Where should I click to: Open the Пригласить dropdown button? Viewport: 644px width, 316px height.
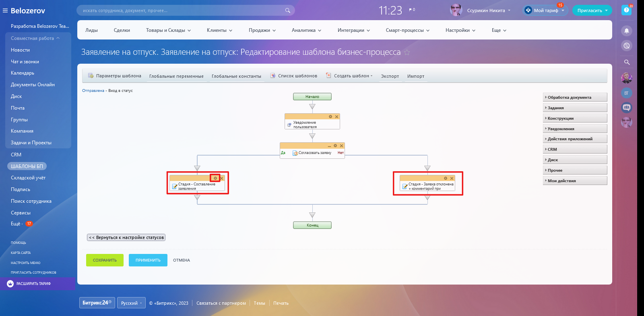(x=592, y=10)
